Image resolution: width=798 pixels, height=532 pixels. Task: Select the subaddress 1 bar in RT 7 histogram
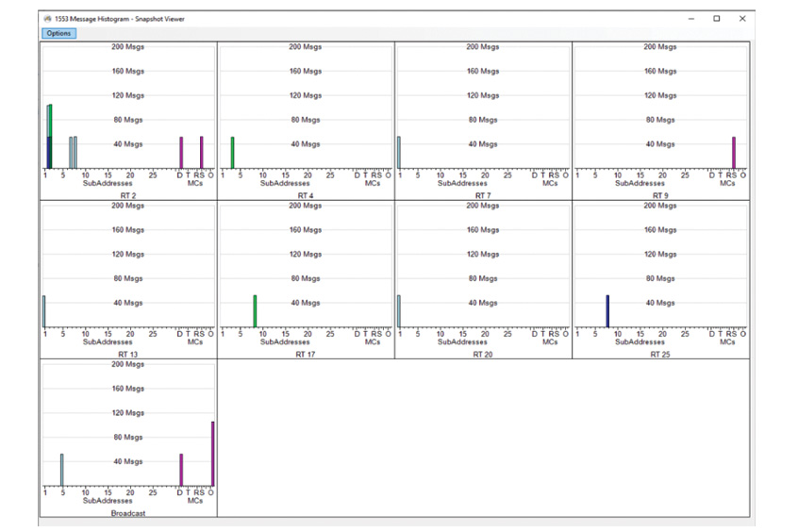399,152
